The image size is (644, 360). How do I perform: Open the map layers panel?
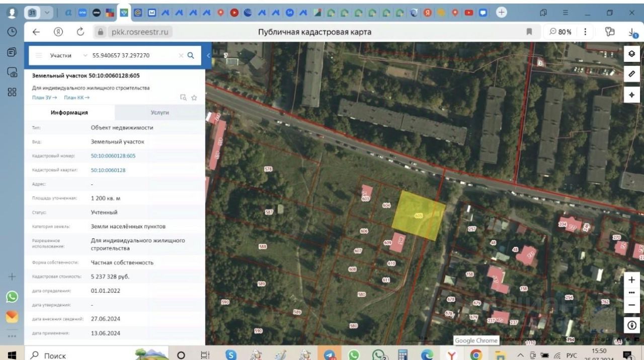click(632, 54)
